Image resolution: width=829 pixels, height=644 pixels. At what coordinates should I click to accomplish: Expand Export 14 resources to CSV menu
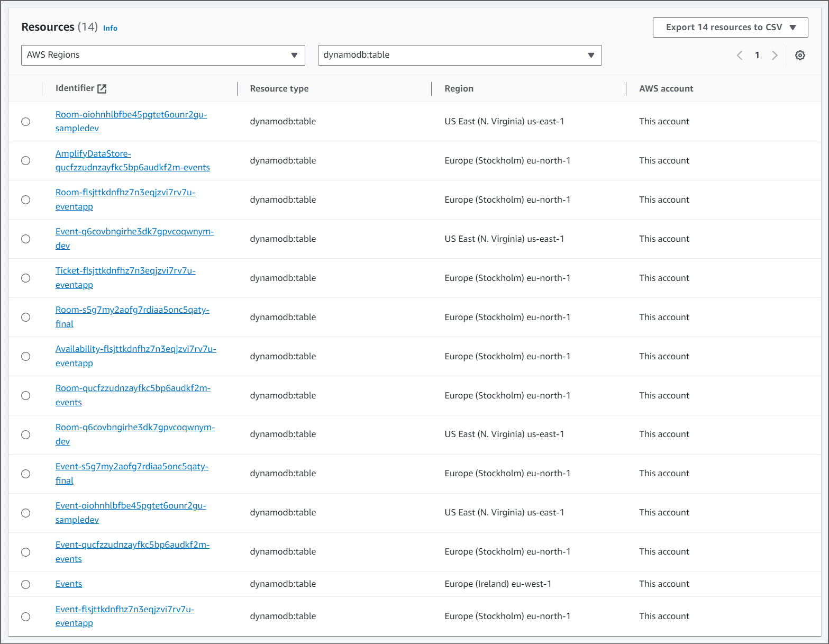pos(730,28)
